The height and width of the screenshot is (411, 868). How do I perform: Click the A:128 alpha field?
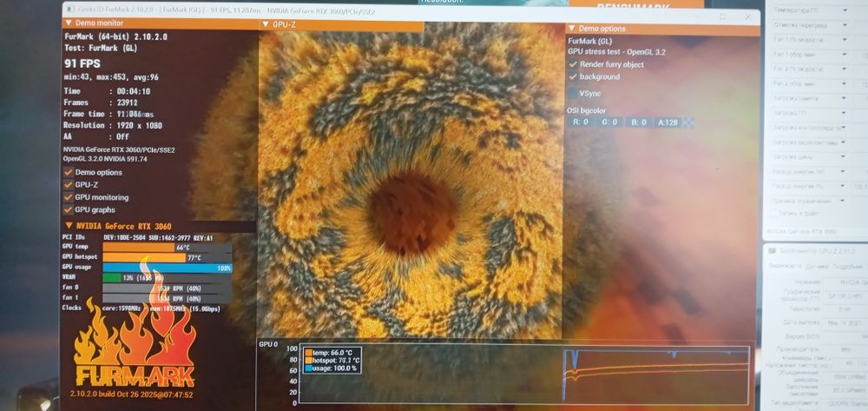point(667,123)
